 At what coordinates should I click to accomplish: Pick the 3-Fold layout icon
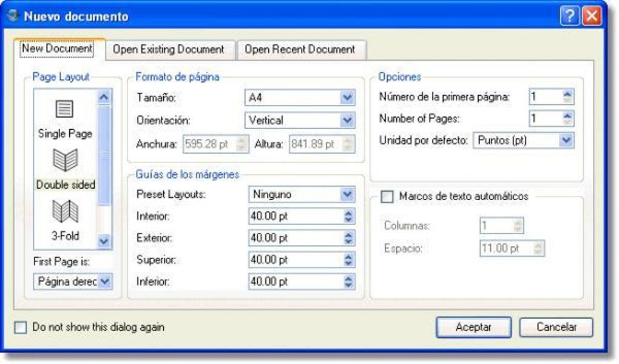[x=65, y=211]
